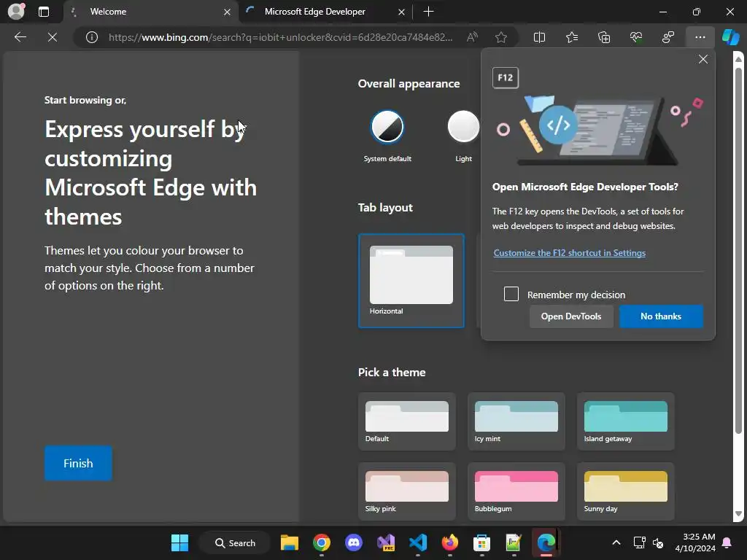Open the Favorites list
This screenshot has height=560, width=747.
point(572,37)
